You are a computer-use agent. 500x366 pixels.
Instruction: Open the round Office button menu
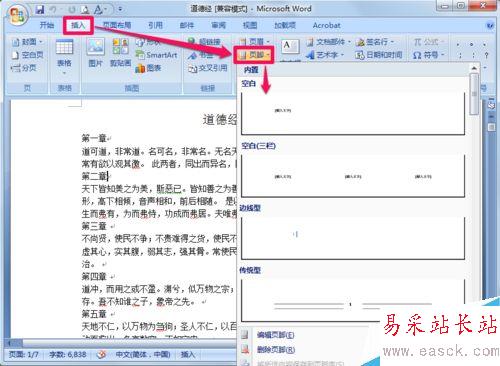pos(18,15)
